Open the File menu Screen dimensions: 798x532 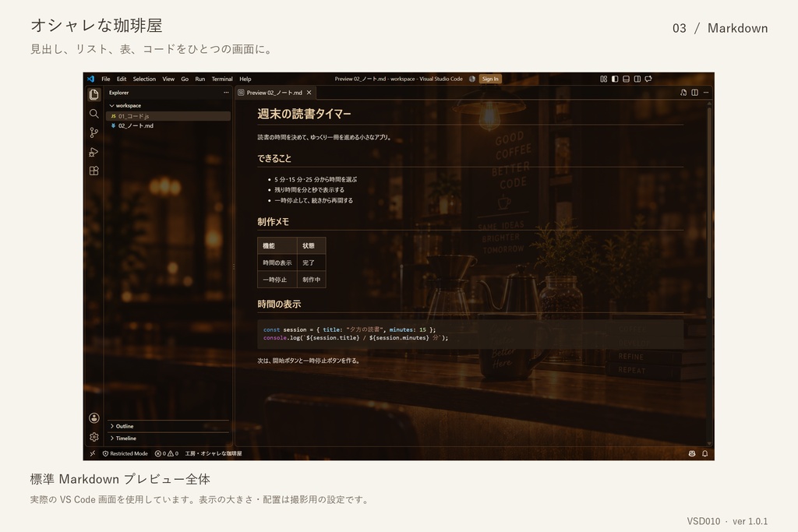[106, 79]
